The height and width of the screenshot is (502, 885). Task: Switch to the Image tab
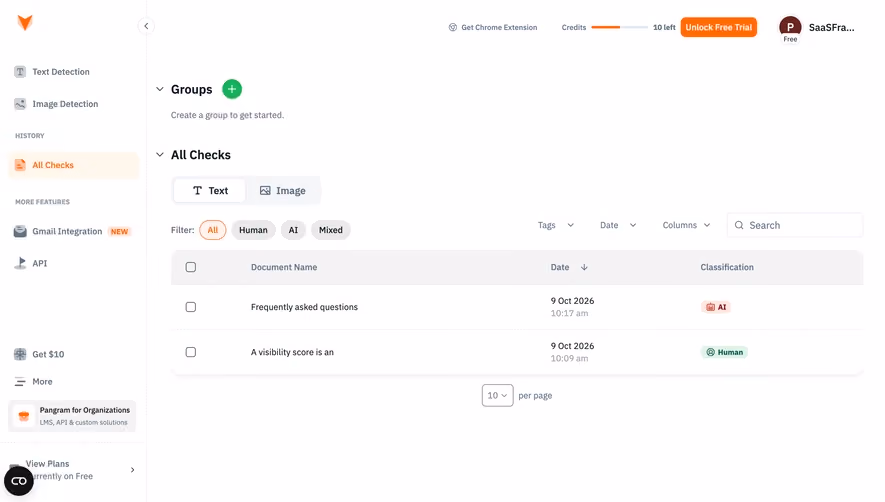(x=283, y=191)
